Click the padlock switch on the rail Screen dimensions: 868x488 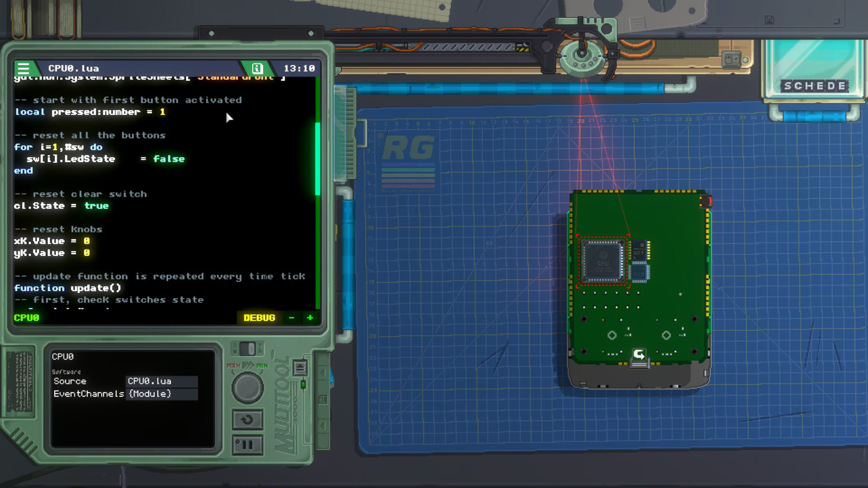pos(731,60)
